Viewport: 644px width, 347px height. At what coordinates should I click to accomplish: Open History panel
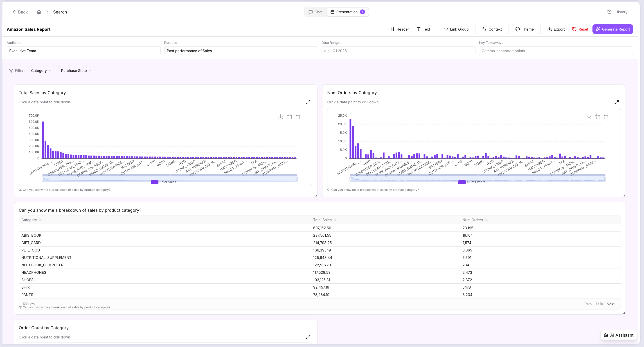pyautogui.click(x=617, y=12)
